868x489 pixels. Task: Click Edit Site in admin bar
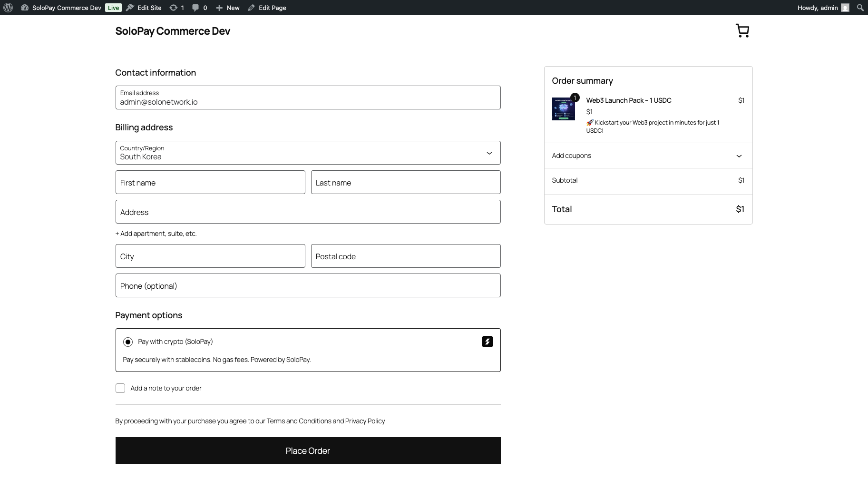point(144,8)
